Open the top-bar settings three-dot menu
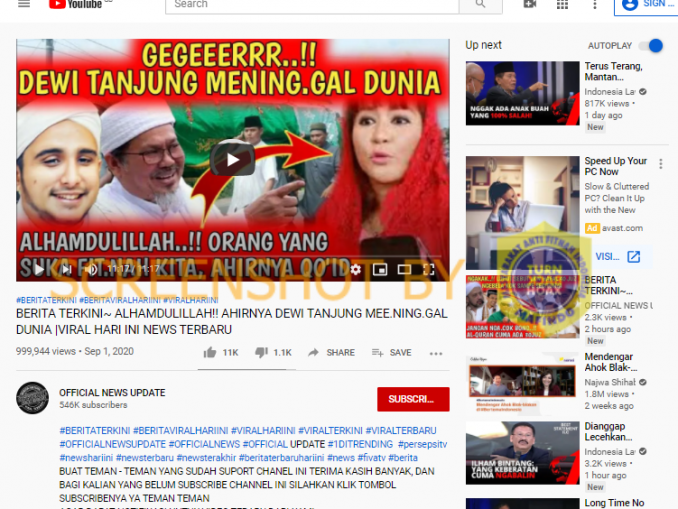Viewport: 678px width, 509px height. click(595, 4)
